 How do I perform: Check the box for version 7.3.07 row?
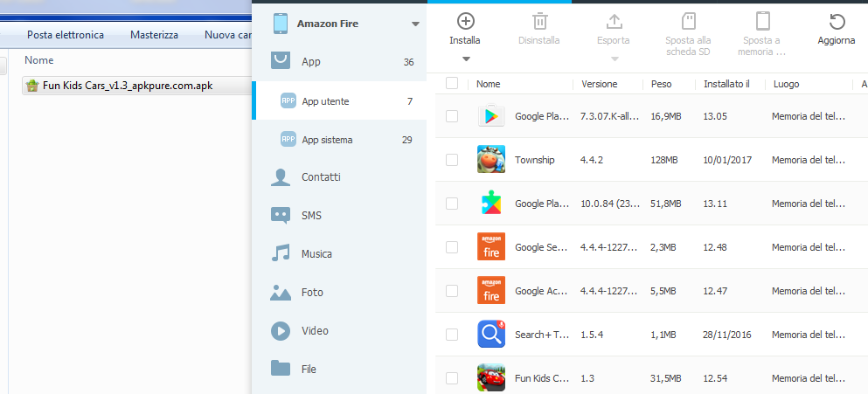point(452,115)
